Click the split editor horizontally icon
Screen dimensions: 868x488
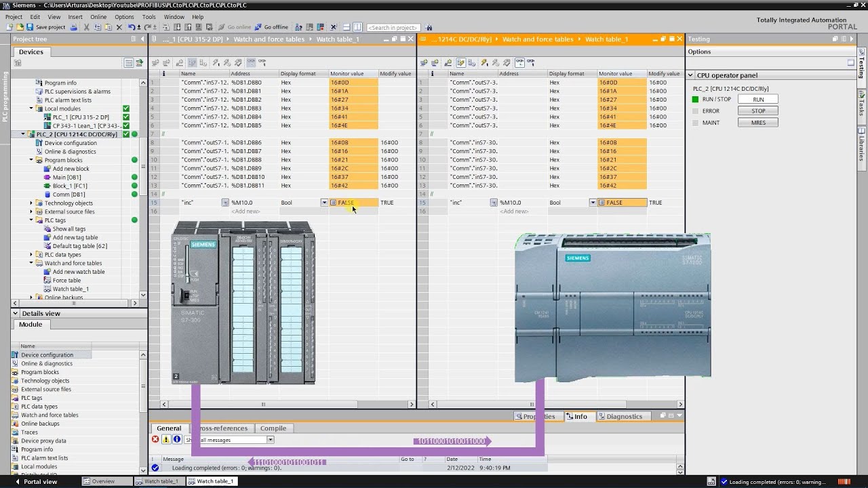[346, 27]
